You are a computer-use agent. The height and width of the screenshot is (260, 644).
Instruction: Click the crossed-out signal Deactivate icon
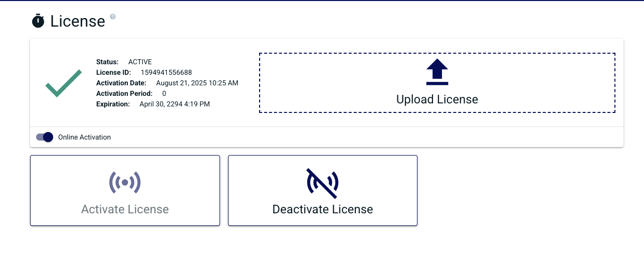[322, 183]
